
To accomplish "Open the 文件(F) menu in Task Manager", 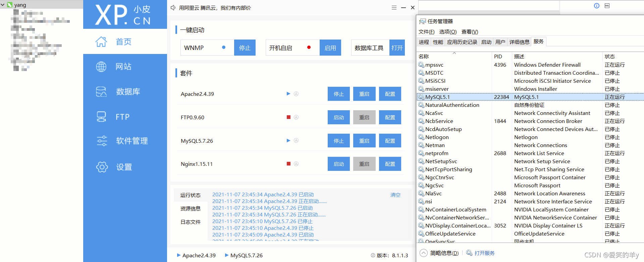I will tap(426, 32).
